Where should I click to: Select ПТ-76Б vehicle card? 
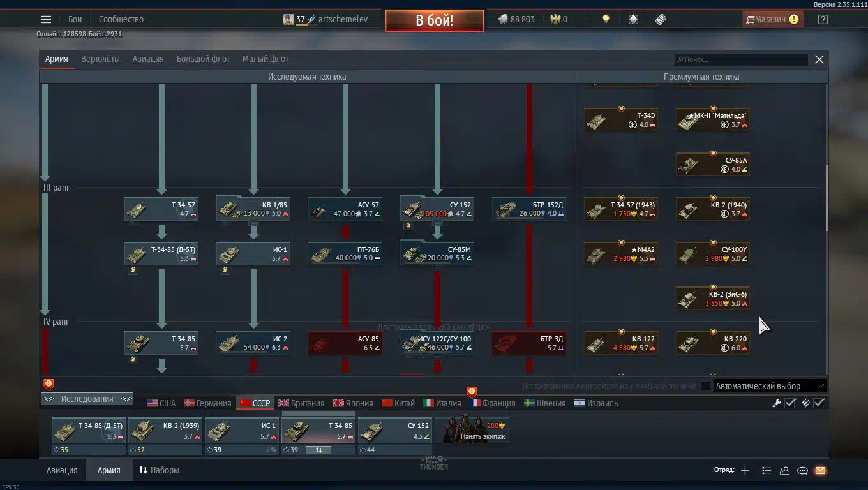(345, 254)
